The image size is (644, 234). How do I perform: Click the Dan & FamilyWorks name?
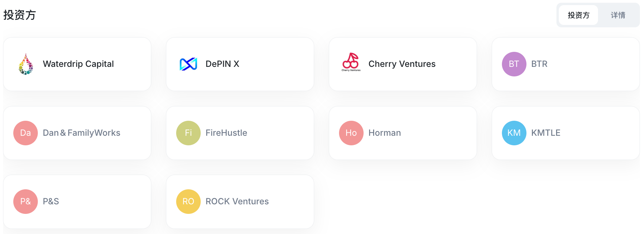[x=81, y=133]
